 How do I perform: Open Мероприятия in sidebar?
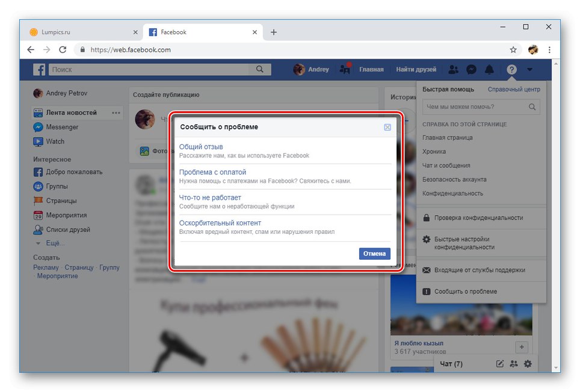coord(60,215)
